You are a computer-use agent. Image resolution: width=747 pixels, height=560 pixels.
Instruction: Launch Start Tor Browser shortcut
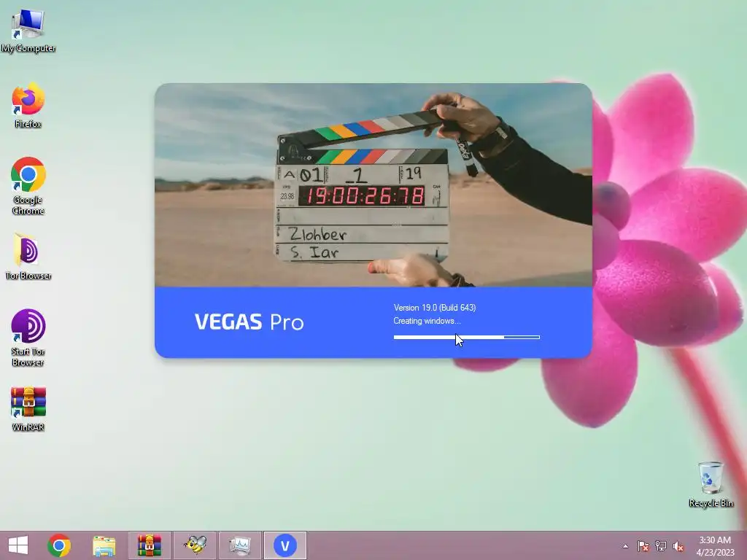coord(28,338)
